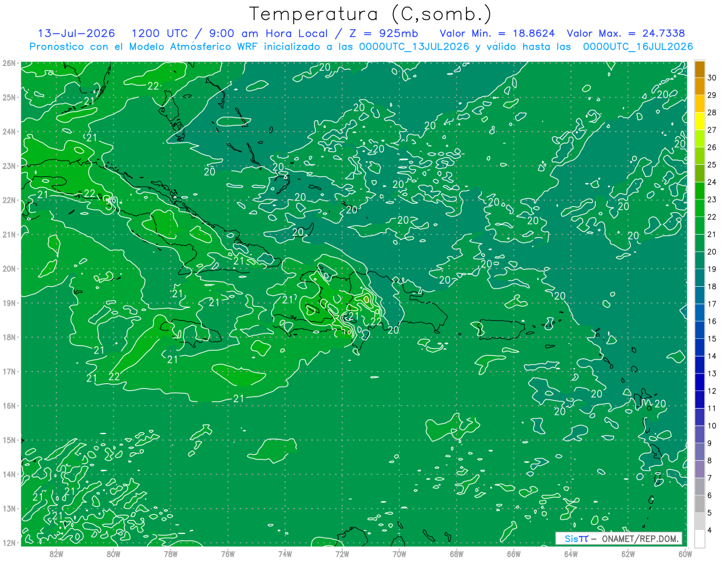This screenshot has height=562, width=728.
Task: Click the '18' label on the color scale
Action: (x=712, y=286)
